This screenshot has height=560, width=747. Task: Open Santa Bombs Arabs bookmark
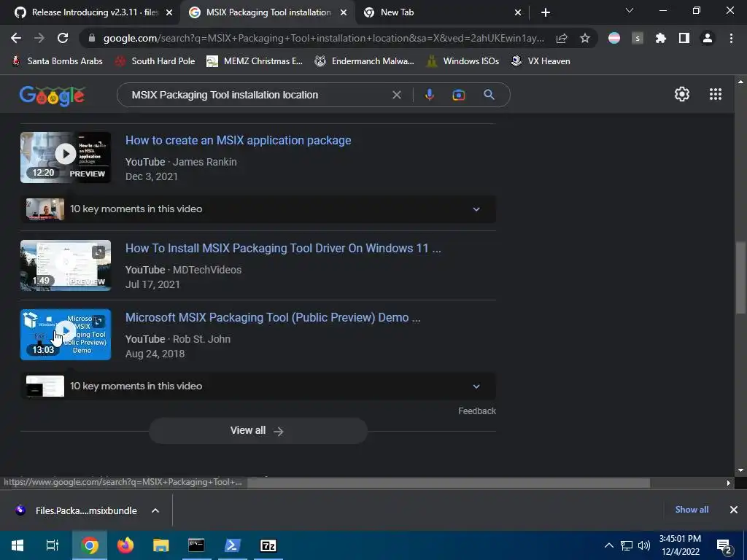pos(57,61)
